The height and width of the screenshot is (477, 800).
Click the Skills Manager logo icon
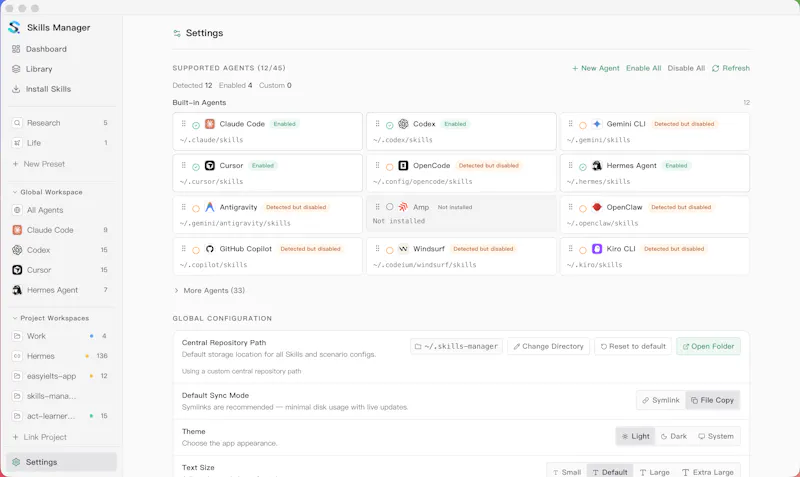(x=14, y=28)
